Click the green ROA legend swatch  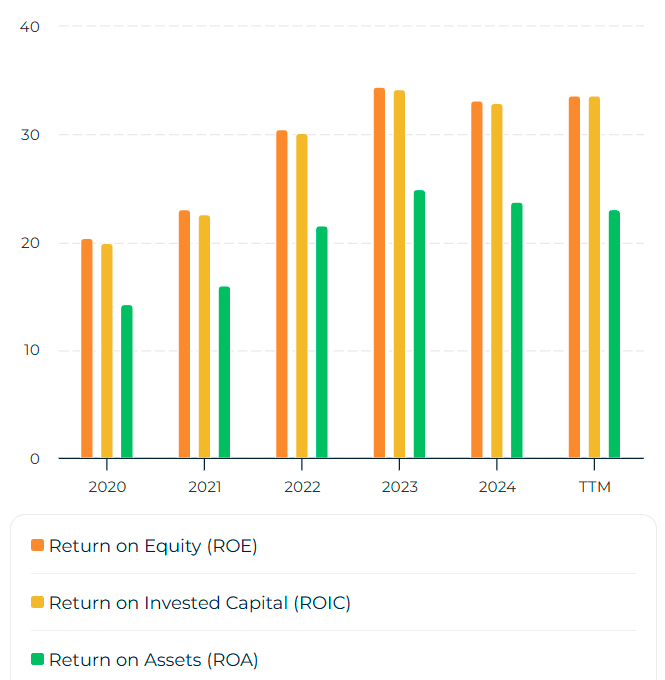coord(38,660)
